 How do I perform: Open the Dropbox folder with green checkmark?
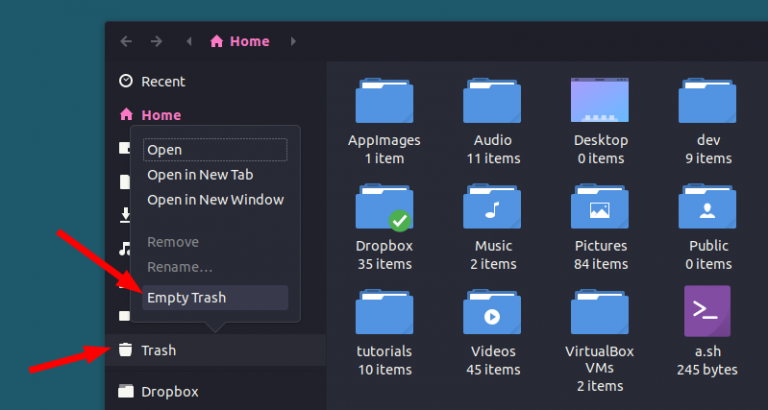point(384,207)
